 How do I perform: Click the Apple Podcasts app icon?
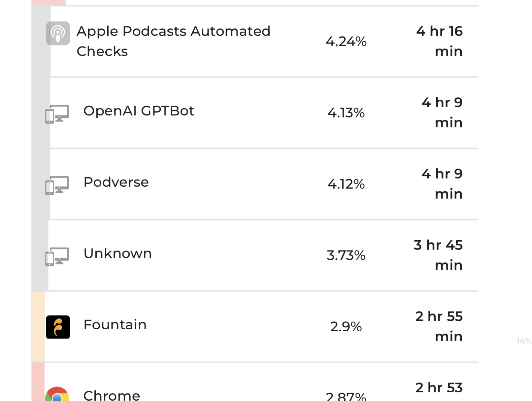[58, 33]
